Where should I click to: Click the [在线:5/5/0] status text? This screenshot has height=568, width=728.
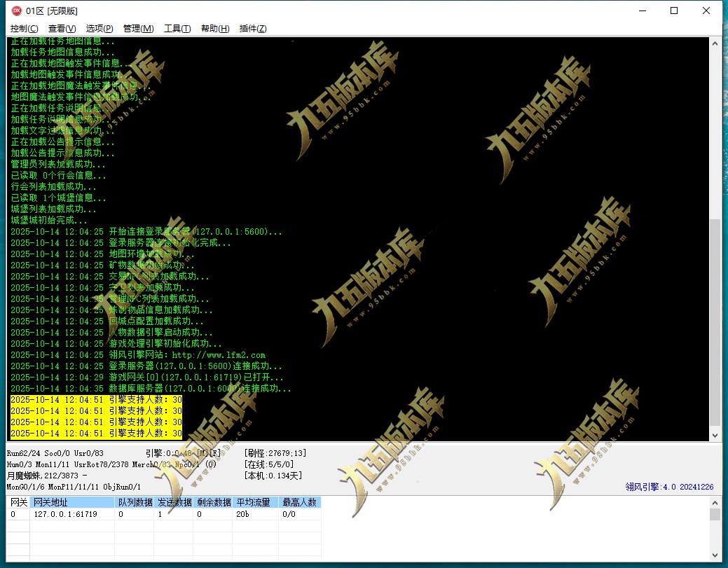click(x=269, y=464)
